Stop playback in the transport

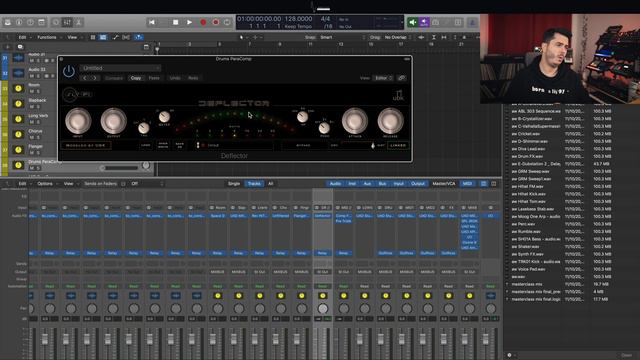(x=176, y=22)
